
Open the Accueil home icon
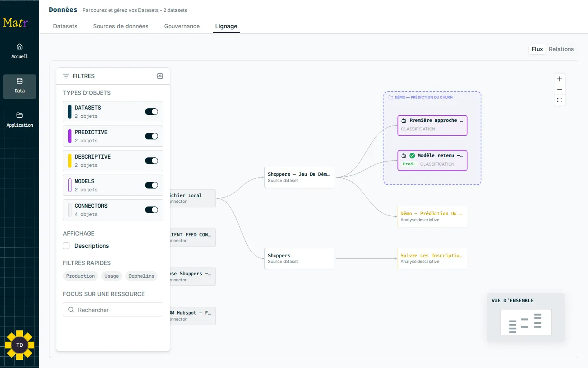coord(20,47)
